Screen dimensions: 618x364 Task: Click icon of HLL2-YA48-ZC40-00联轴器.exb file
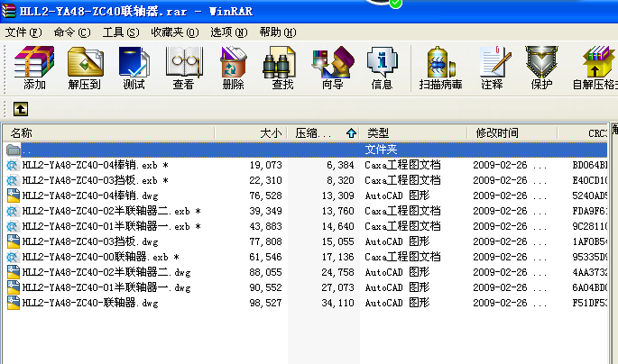13,258
